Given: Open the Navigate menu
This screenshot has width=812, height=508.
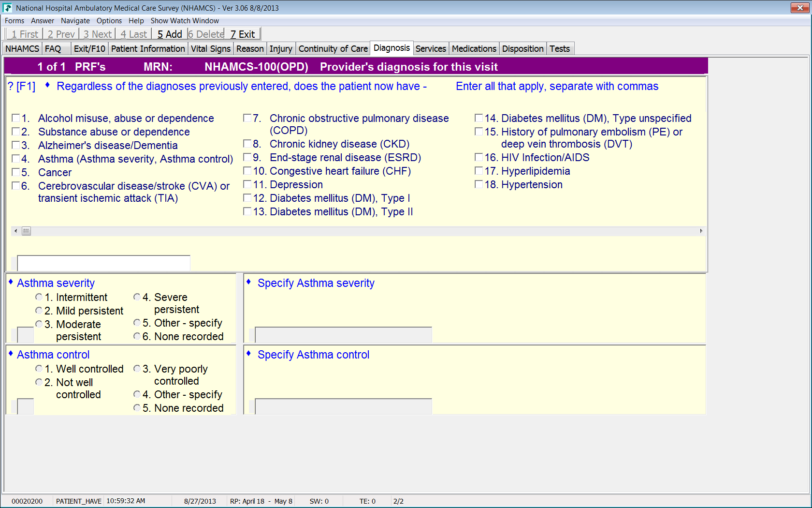Looking at the screenshot, I should coord(75,21).
